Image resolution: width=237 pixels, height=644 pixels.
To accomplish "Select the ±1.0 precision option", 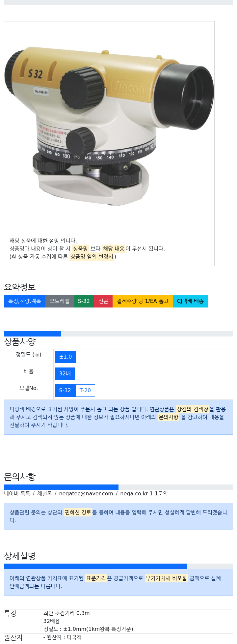I will point(66,357).
